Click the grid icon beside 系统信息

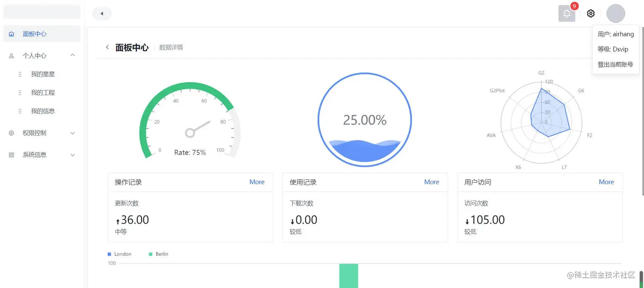point(11,155)
